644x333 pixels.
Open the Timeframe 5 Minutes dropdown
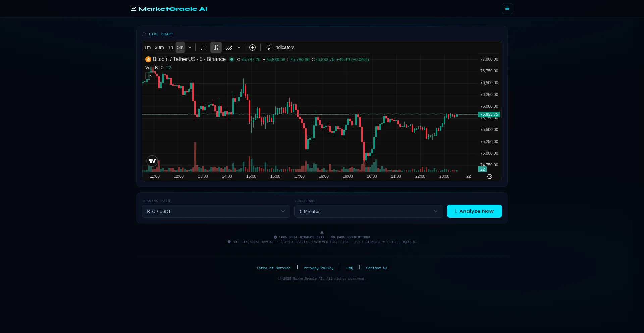[369, 211]
